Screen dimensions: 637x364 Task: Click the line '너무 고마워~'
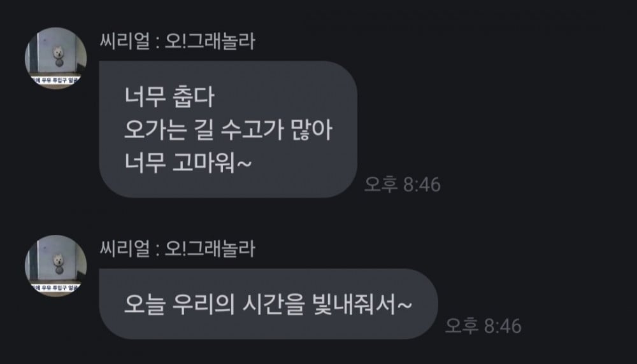188,163
